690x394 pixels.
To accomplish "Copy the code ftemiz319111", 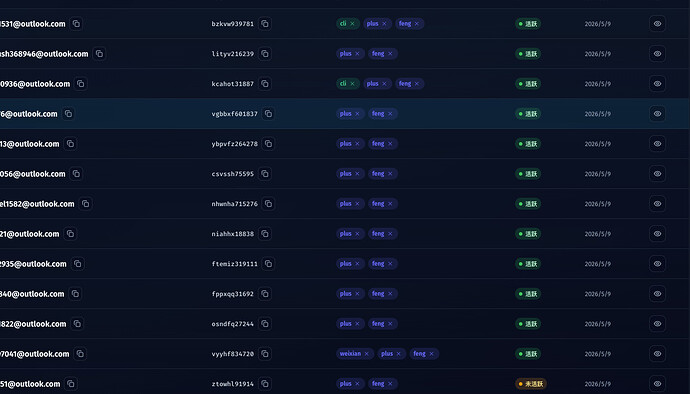I will 268,264.
